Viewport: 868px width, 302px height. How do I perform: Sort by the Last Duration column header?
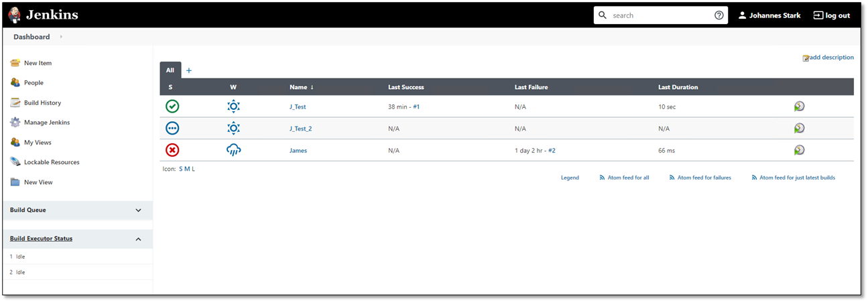click(x=678, y=87)
